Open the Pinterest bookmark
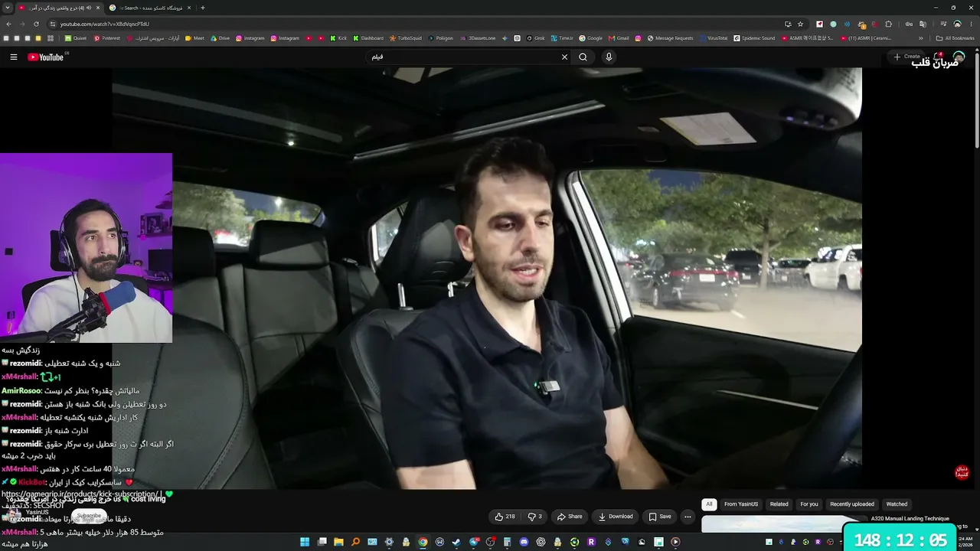Screen dimensions: 980x551 (x=107, y=38)
